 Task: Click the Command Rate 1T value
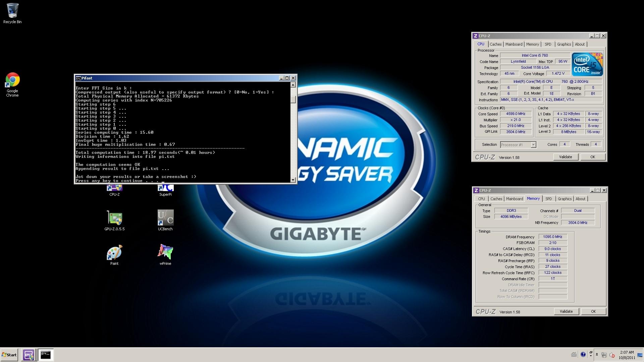point(553,279)
